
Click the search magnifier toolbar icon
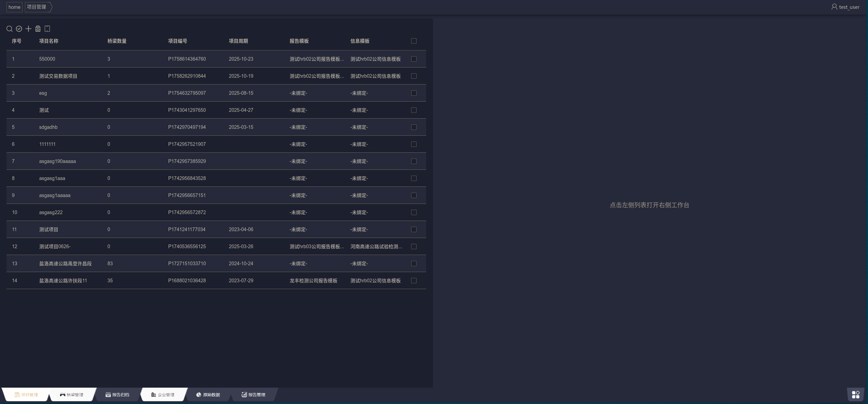tap(10, 29)
